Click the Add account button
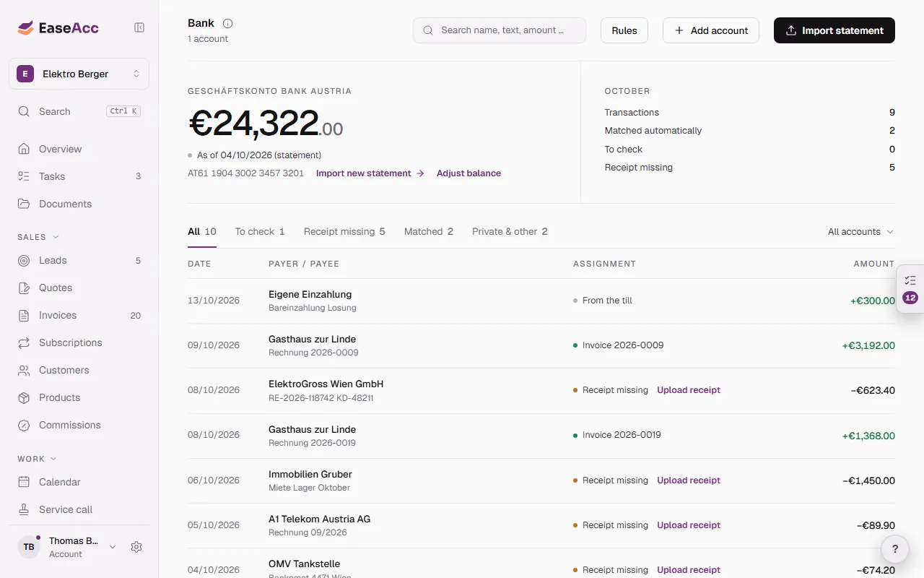 point(711,30)
